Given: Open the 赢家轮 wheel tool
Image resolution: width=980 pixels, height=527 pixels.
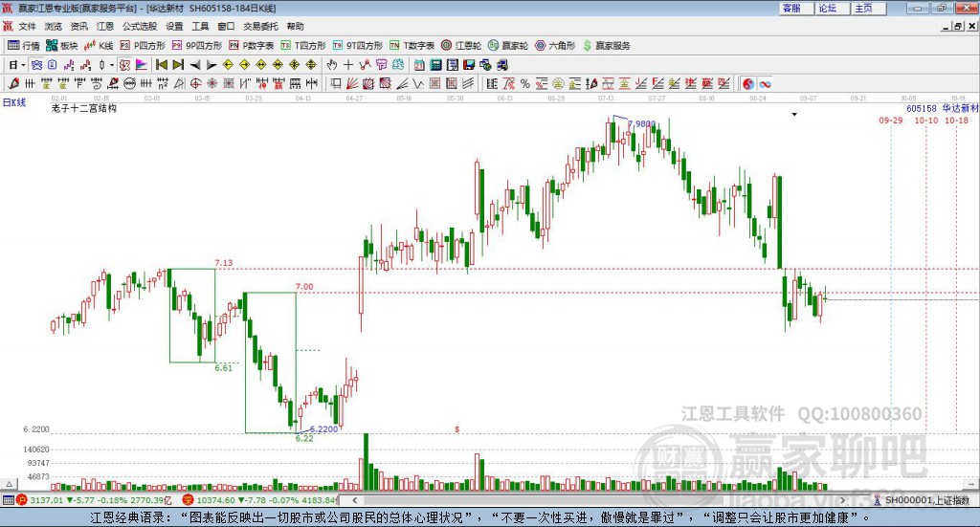Looking at the screenshot, I should click(x=508, y=46).
